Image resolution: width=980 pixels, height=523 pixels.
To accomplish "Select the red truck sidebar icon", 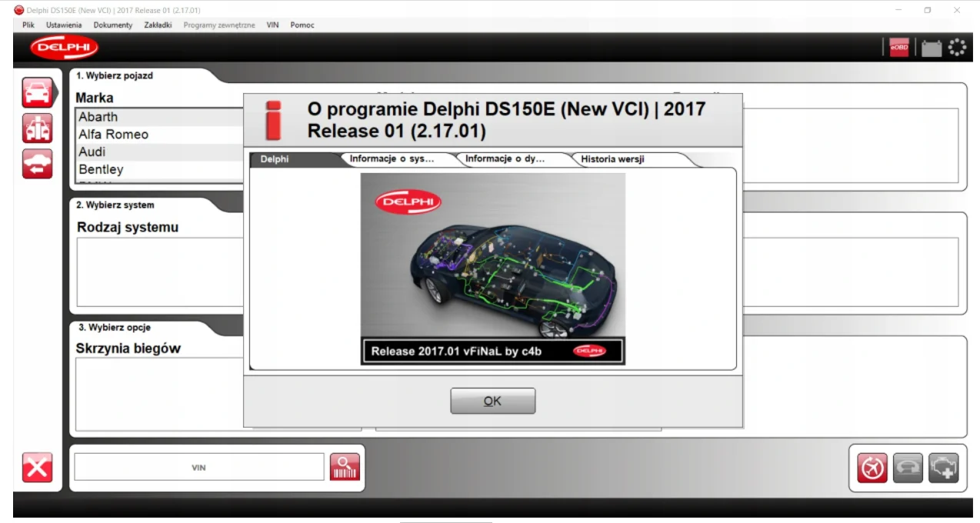I will click(37, 128).
